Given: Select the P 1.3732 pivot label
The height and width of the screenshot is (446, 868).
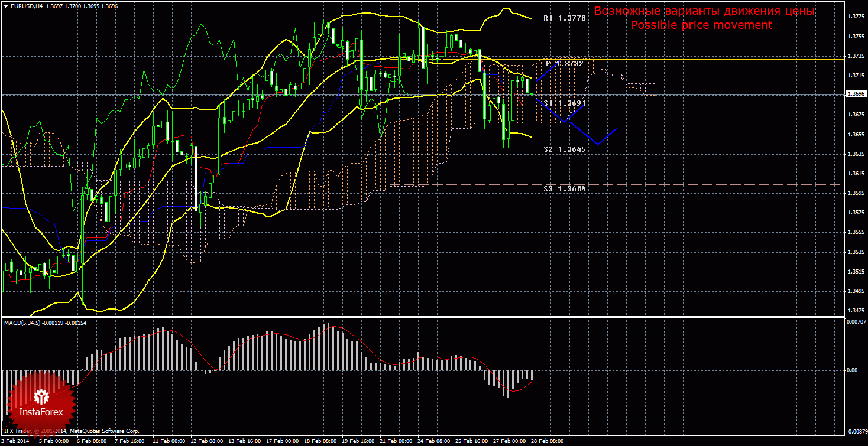Looking at the screenshot, I should [x=564, y=63].
